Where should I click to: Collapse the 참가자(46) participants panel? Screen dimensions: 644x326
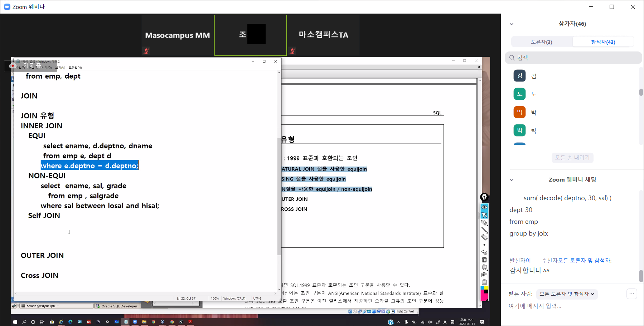pos(512,24)
